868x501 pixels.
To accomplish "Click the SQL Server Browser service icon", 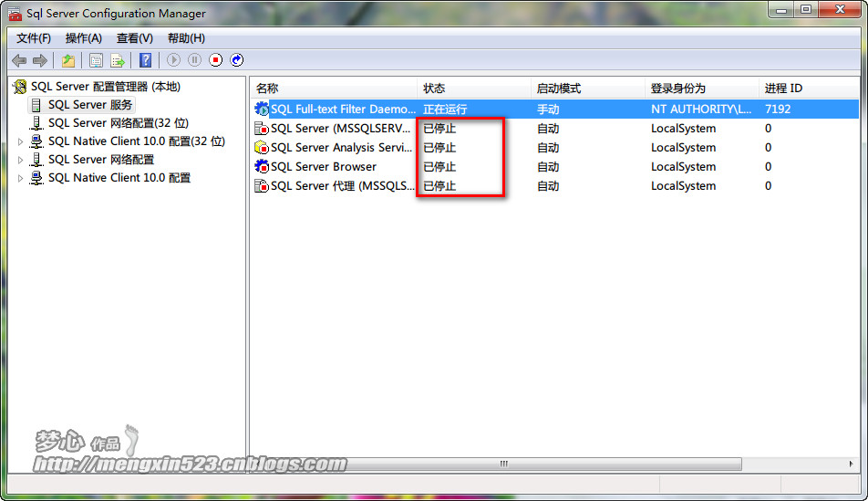I will click(262, 166).
